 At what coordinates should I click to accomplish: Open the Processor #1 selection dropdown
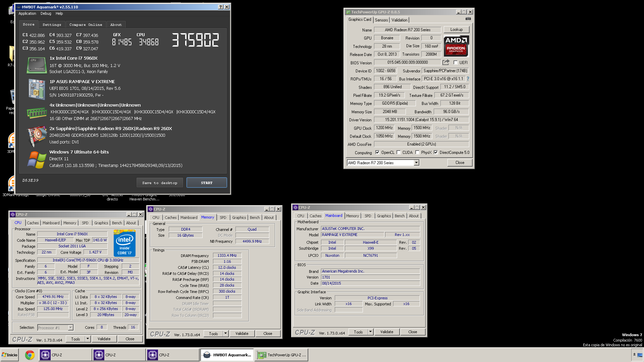[70, 328]
